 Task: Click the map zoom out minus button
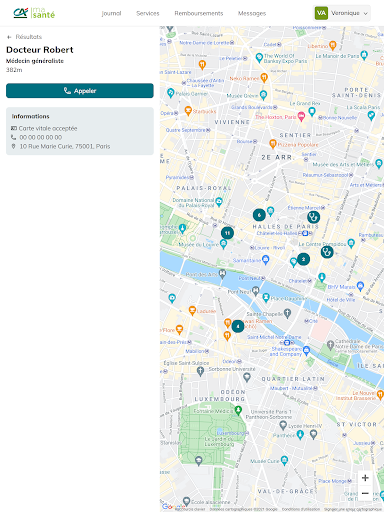click(365, 493)
